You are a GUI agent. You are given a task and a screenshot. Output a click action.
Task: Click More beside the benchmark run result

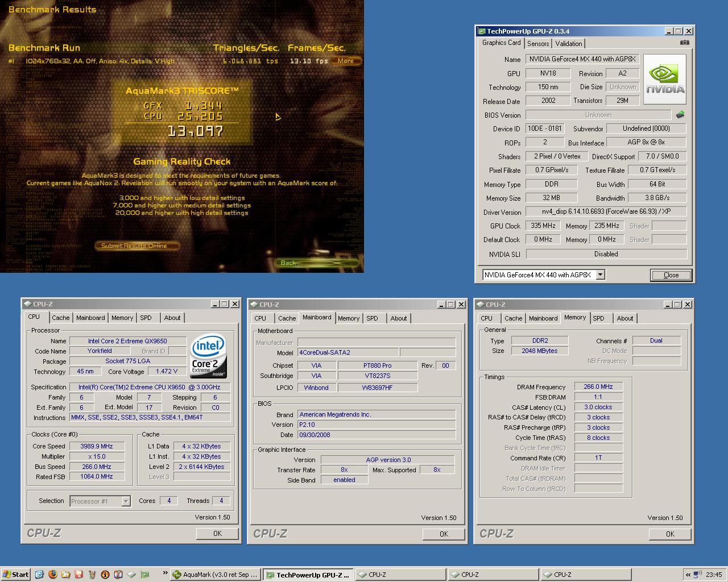[346, 61]
